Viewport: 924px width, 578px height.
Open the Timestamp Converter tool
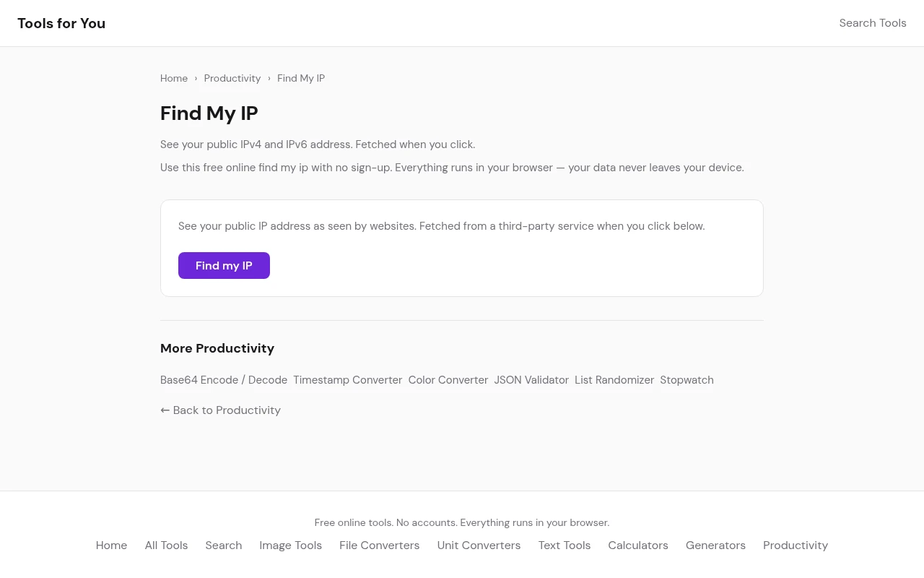(347, 380)
